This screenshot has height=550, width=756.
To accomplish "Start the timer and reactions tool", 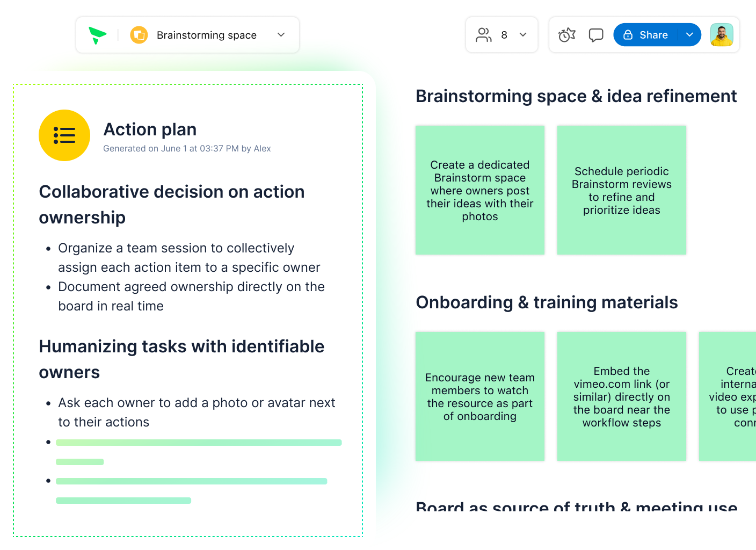I will (x=567, y=35).
